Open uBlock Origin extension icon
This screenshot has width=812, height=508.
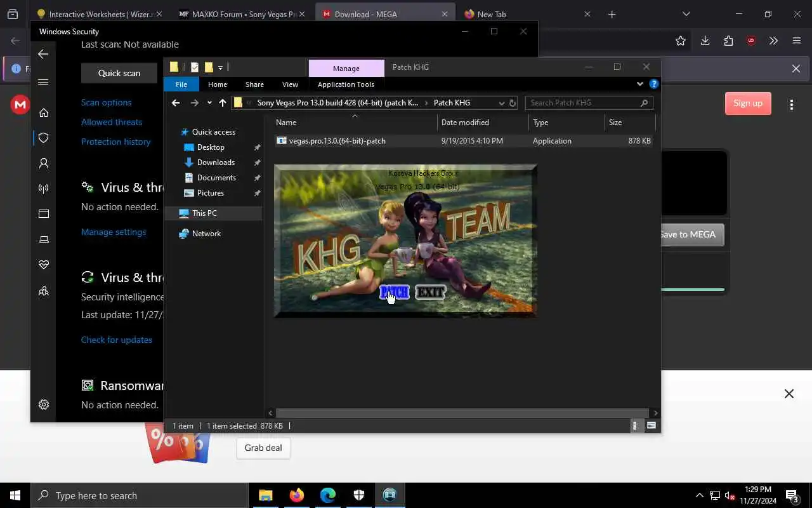point(751,41)
